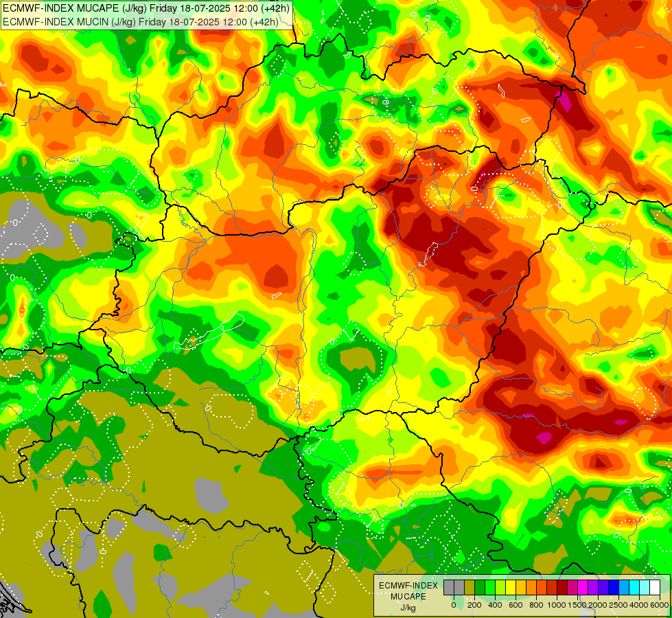Click the legend scale value 2000

(x=598, y=605)
